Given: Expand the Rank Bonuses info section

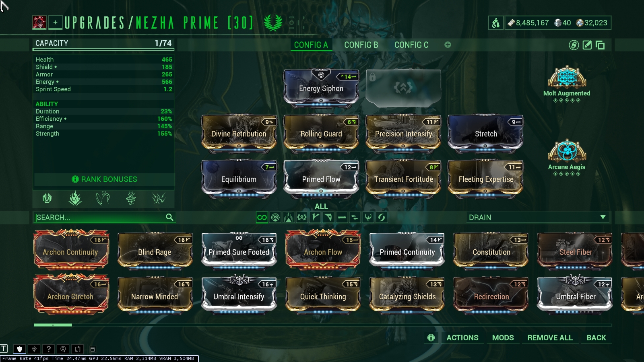Looking at the screenshot, I should (x=104, y=179).
